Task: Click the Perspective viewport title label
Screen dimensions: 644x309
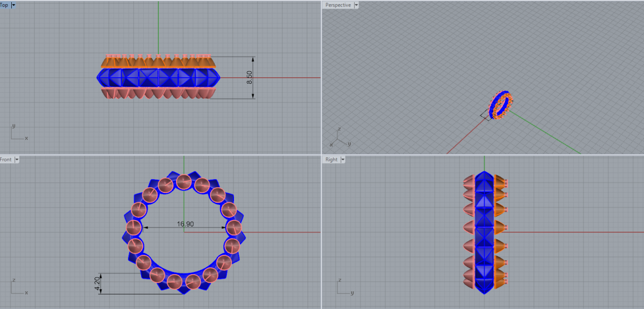Action: pyautogui.click(x=338, y=5)
